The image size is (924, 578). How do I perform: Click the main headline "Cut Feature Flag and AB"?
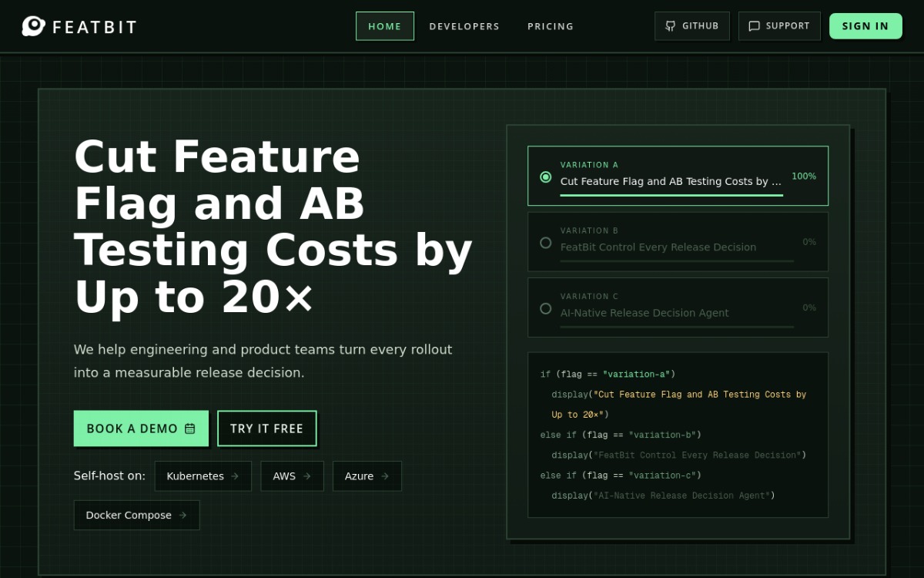pyautogui.click(x=273, y=227)
